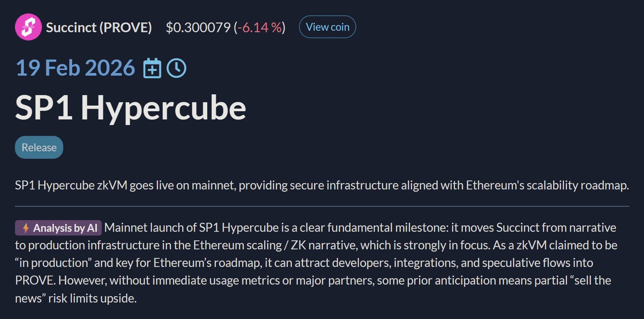Click the 19 Feb 2026 date

coord(75,68)
